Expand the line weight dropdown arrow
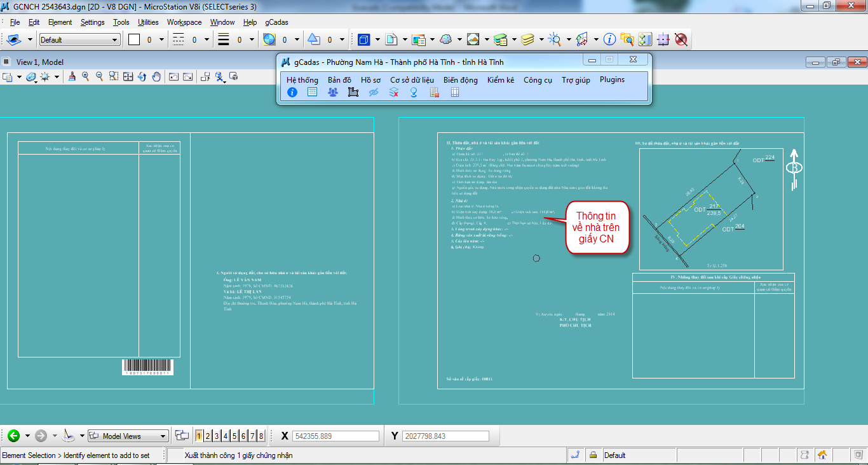This screenshot has width=868, height=465. point(252,40)
